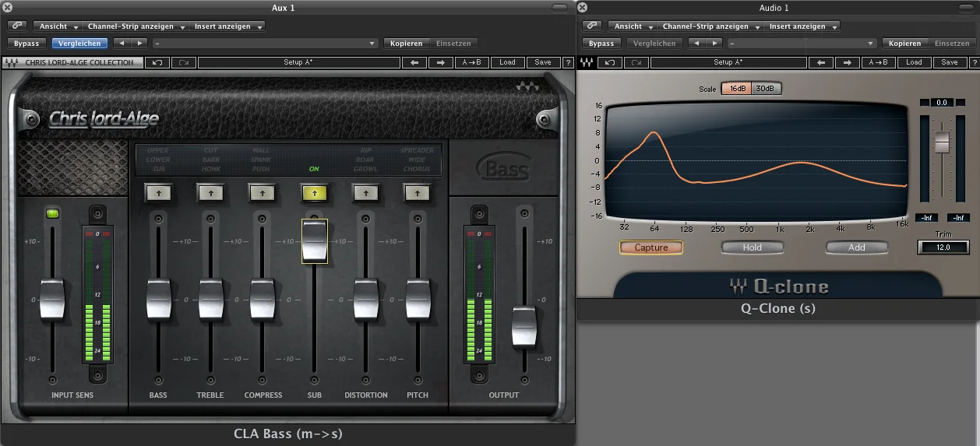Open help question mark in Q-Clone
Image resolution: width=980 pixels, height=446 pixels.
974,62
